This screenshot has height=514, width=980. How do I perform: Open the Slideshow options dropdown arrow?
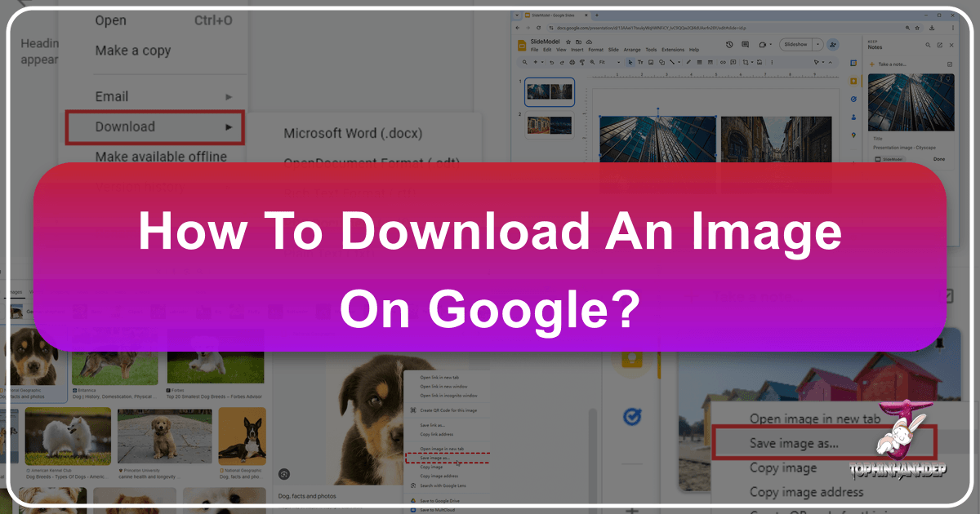click(x=817, y=44)
